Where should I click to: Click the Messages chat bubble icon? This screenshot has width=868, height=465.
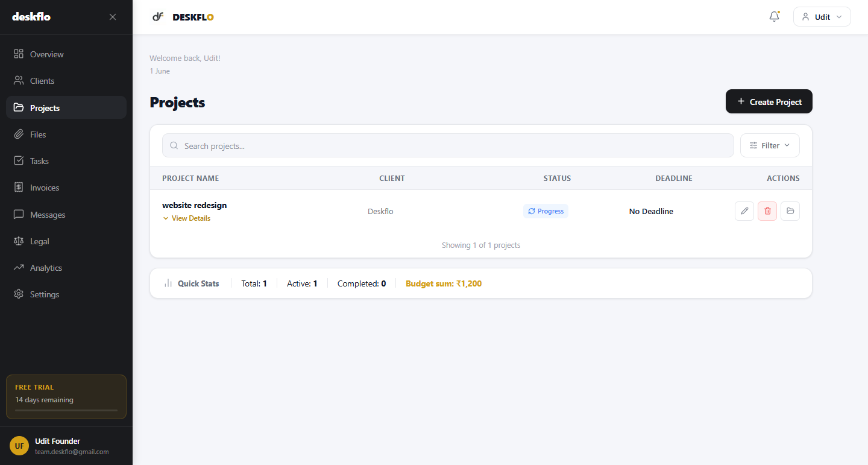19,215
